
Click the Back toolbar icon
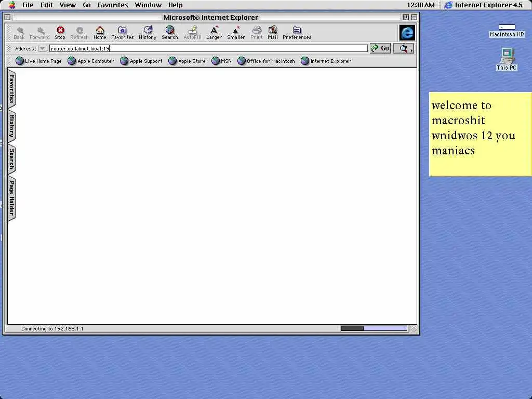19,33
